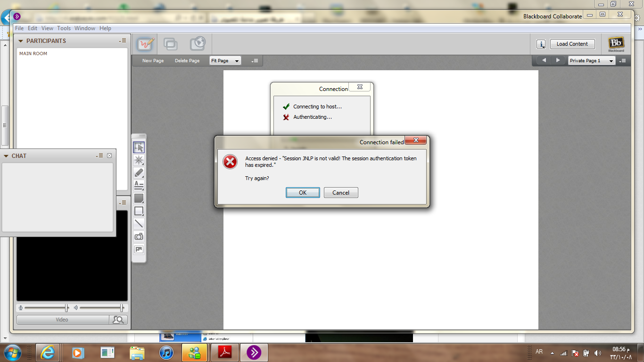Close the Connection failed dialog
Image resolution: width=644 pixels, height=362 pixels.
(416, 140)
